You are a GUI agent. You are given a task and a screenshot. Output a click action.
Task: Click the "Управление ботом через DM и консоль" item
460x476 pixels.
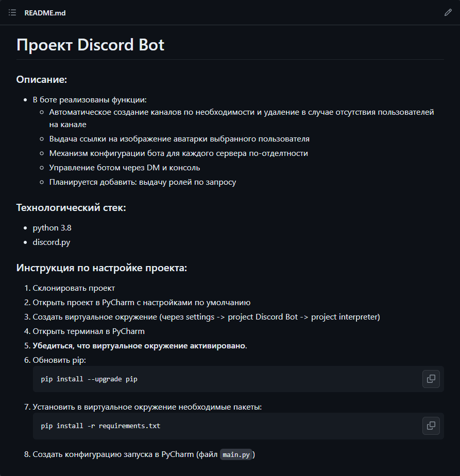(125, 168)
